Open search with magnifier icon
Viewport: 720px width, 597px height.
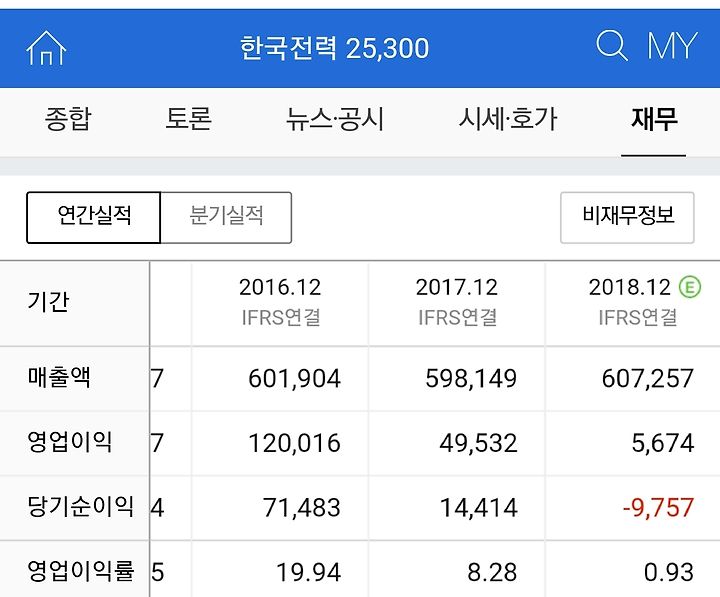[x=612, y=45]
